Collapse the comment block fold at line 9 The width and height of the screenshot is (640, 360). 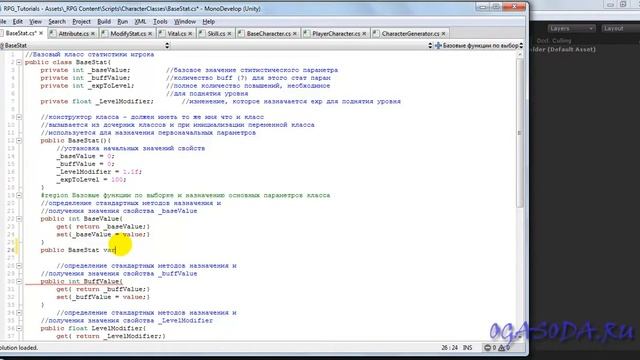19,117
